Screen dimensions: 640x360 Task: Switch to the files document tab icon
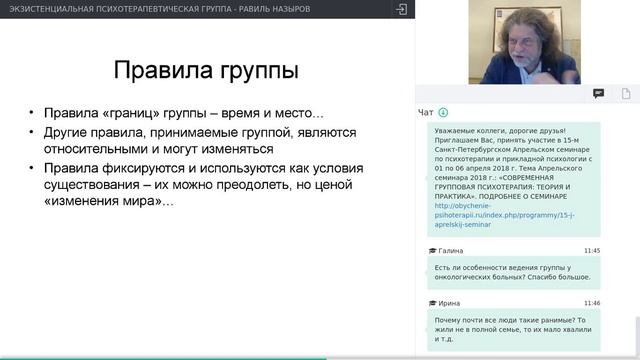(x=626, y=93)
